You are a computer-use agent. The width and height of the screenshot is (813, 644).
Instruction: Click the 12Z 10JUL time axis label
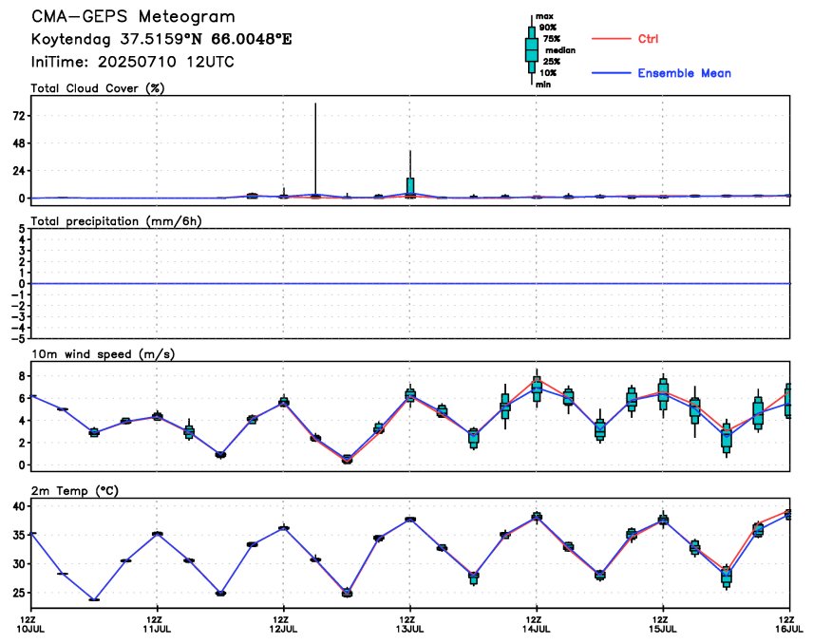[32, 624]
